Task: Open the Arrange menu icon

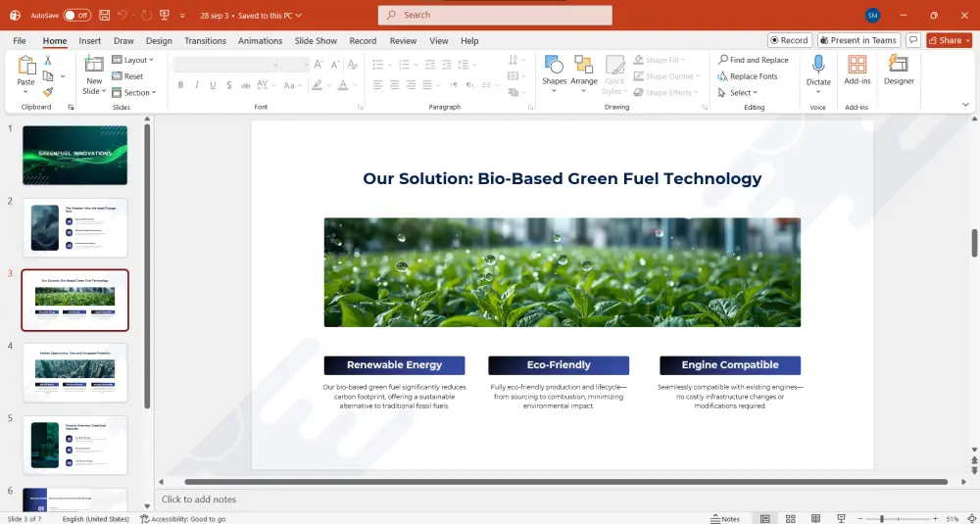Action: [584, 65]
